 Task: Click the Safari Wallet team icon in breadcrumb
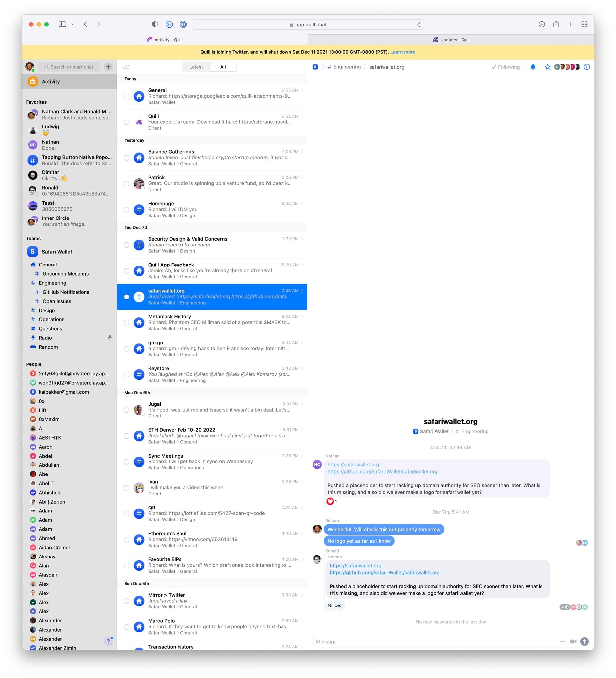[x=315, y=67]
